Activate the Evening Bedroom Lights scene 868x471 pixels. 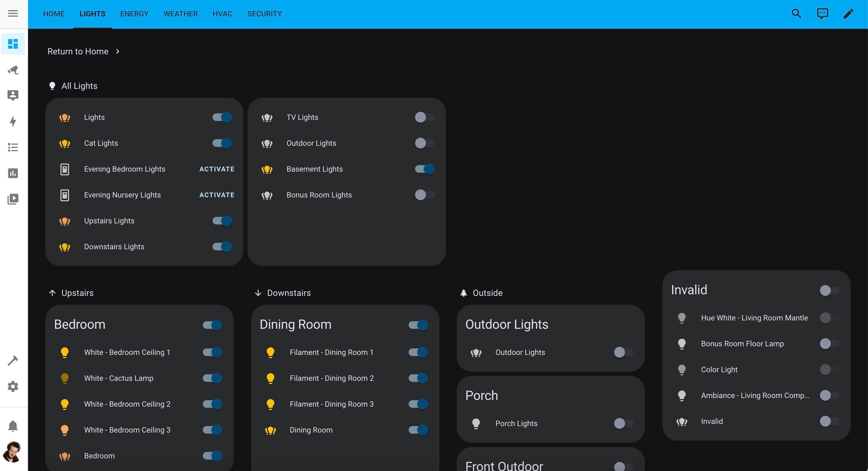coord(217,169)
